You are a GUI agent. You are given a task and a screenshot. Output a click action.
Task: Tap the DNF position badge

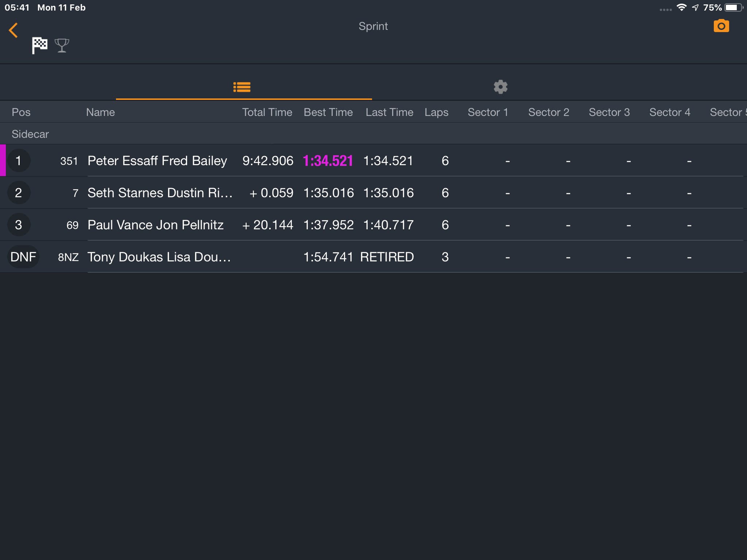(x=23, y=257)
